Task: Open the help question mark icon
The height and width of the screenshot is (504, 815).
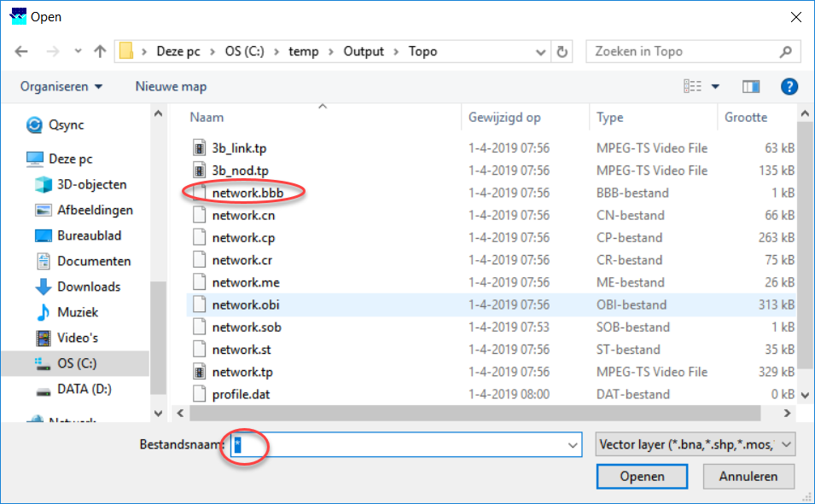Action: pyautogui.click(x=789, y=86)
